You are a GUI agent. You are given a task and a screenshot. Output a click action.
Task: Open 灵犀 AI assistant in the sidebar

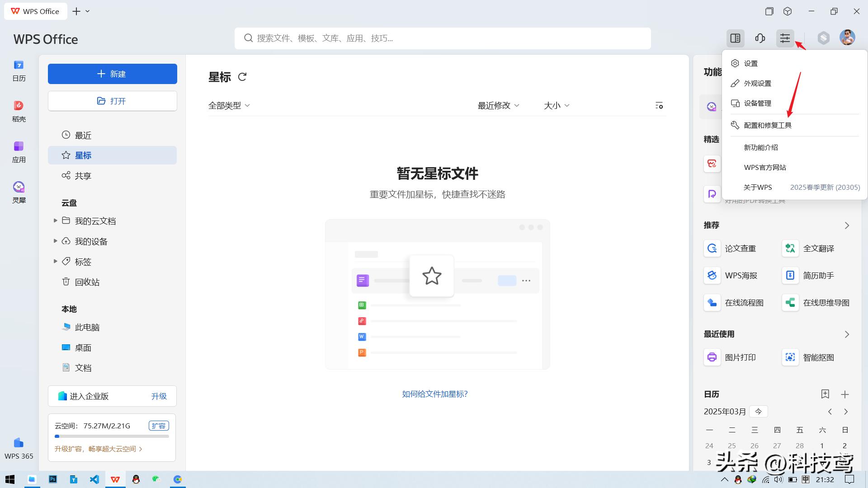[x=19, y=191]
